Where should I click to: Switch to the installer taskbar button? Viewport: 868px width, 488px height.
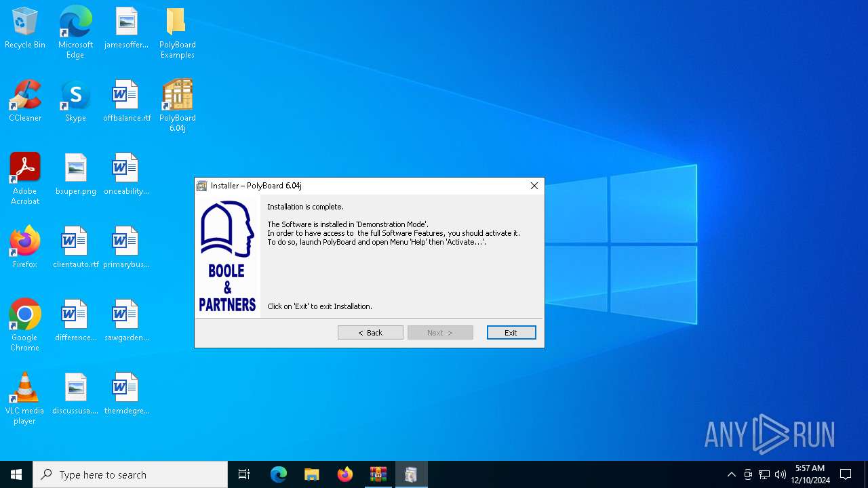point(412,474)
